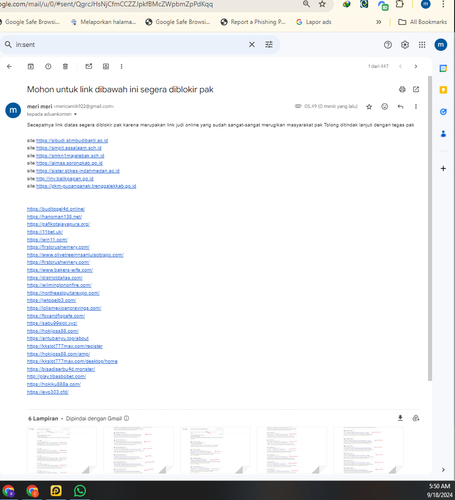Image resolution: width=455 pixels, height=500 pixels.
Task: Star this message from meri meri
Action: 369,107
